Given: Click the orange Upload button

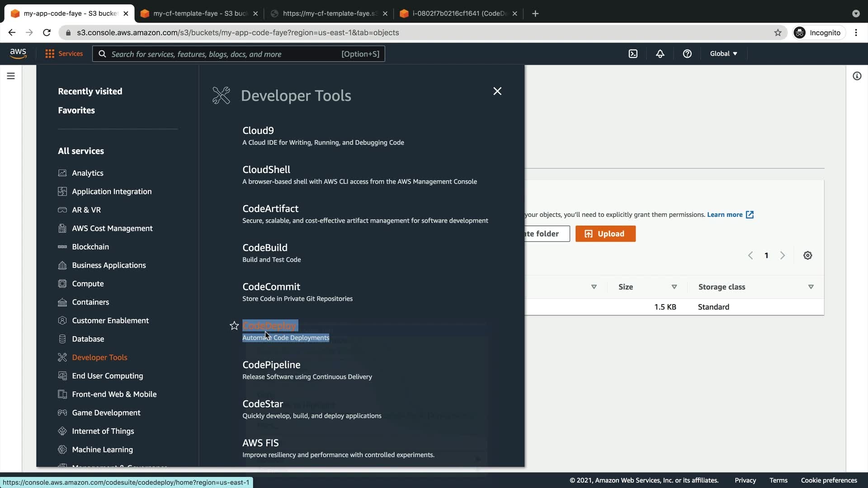Looking at the screenshot, I should click(605, 234).
